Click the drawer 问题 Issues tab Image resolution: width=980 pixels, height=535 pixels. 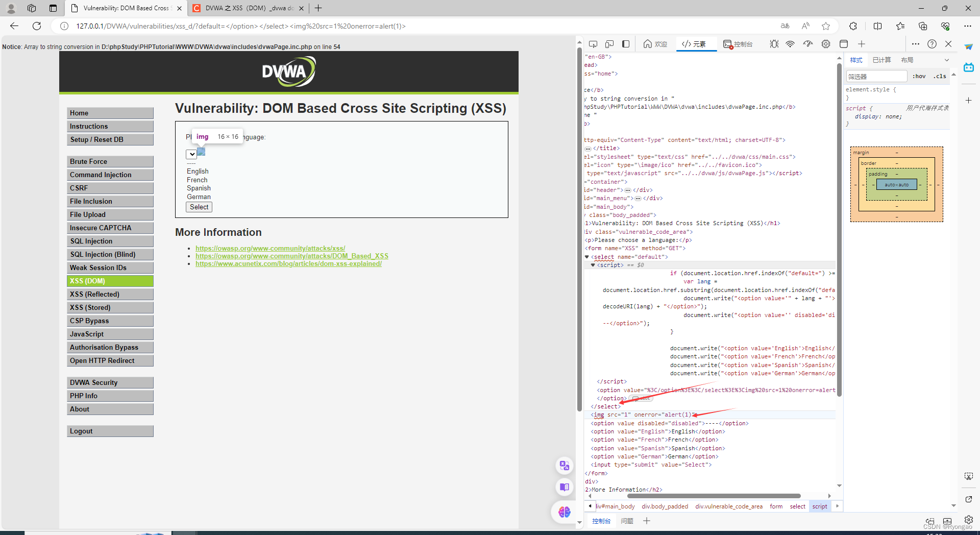pos(627,521)
